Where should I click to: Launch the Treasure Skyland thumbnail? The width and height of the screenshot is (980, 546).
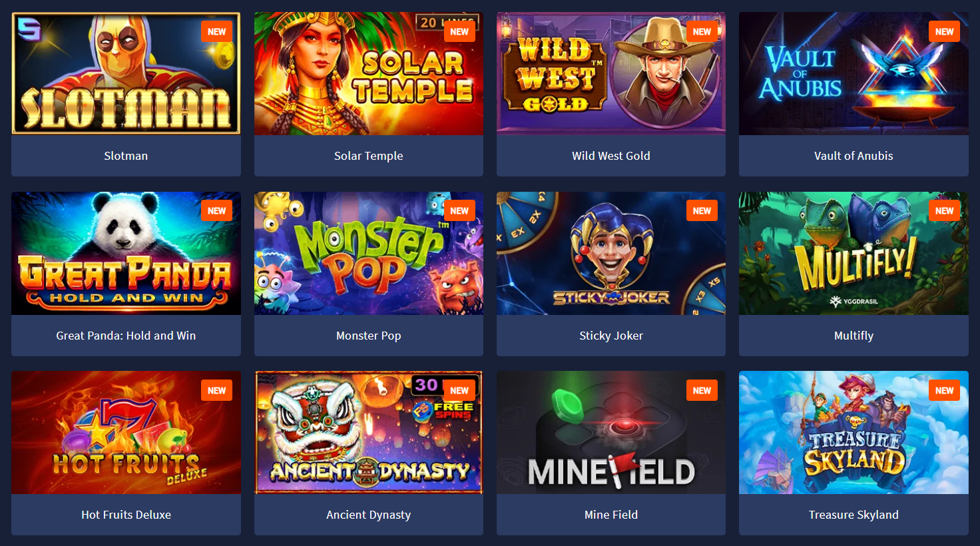854,432
